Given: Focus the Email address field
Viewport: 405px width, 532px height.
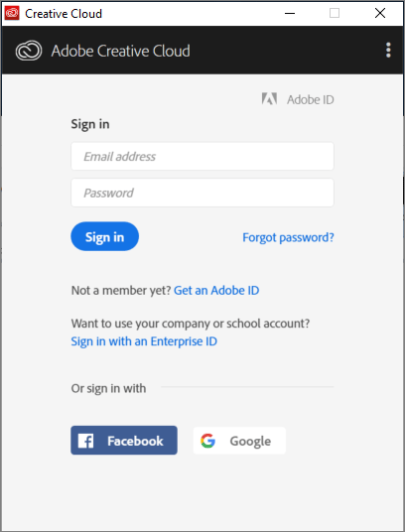Looking at the screenshot, I should pos(202,157).
